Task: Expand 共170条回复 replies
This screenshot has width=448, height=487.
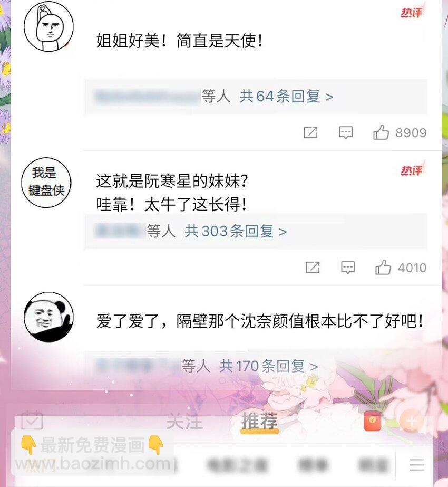Action: [268, 366]
